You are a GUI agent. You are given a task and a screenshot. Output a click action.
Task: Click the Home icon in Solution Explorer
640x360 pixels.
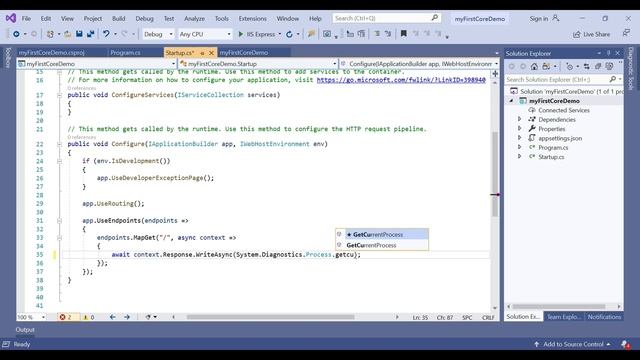[534, 66]
